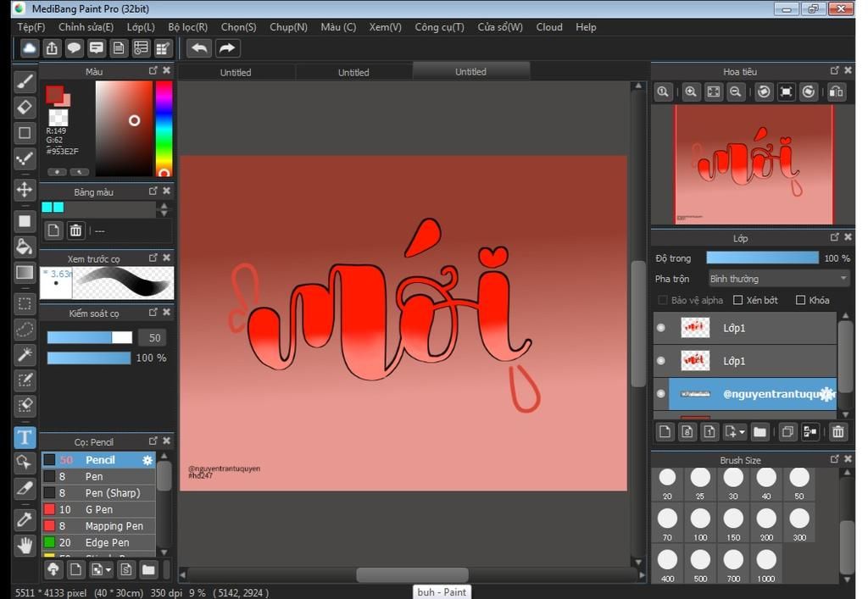Viewport: 868px width, 599px height.
Task: Click the canvas vertical scrollbar
Action: click(x=638, y=324)
